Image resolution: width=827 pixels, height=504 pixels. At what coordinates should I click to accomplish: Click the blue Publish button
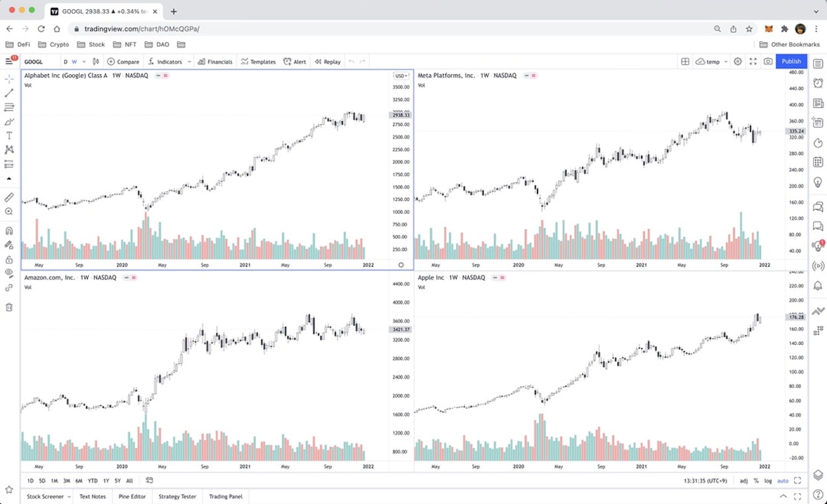point(791,61)
